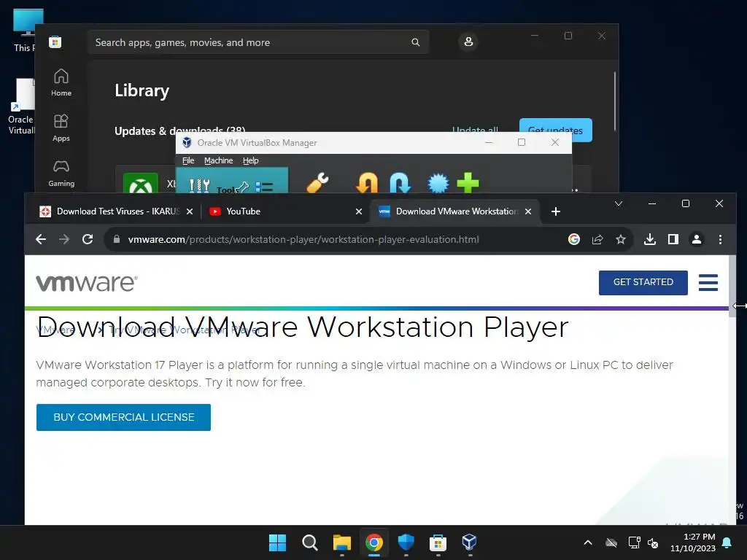Open VMware hamburger menu
747x560 pixels.
(708, 282)
